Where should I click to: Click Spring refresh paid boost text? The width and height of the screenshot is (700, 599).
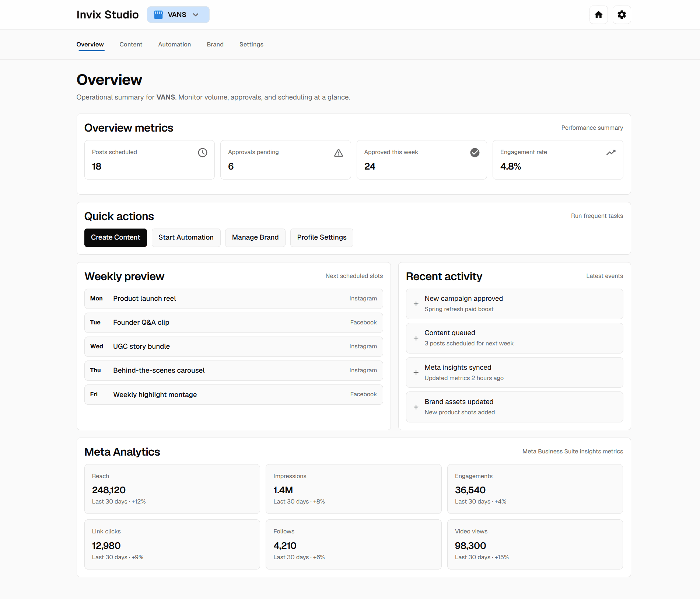point(459,309)
